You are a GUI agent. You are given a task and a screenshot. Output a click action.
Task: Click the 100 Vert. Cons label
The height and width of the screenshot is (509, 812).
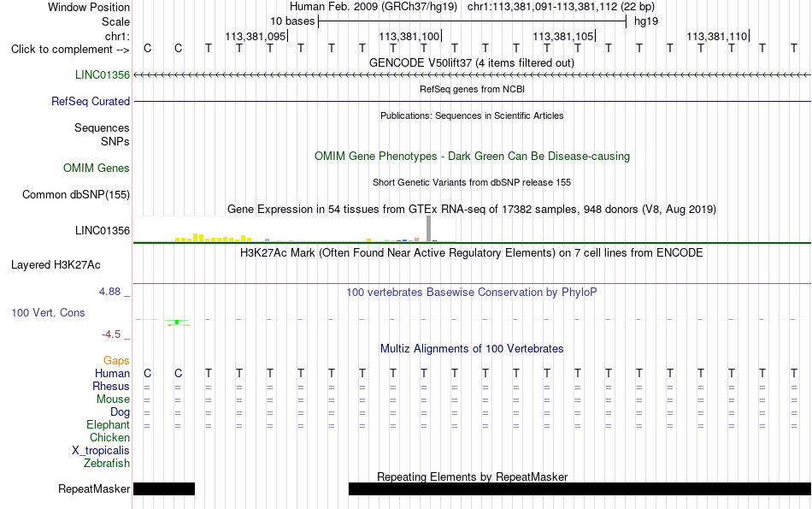pos(48,312)
